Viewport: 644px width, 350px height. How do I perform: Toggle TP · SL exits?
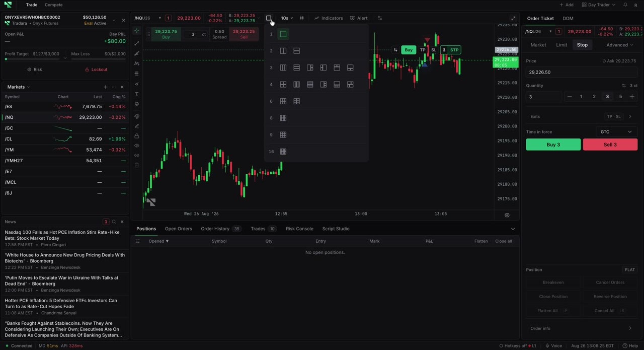pyautogui.click(x=614, y=117)
